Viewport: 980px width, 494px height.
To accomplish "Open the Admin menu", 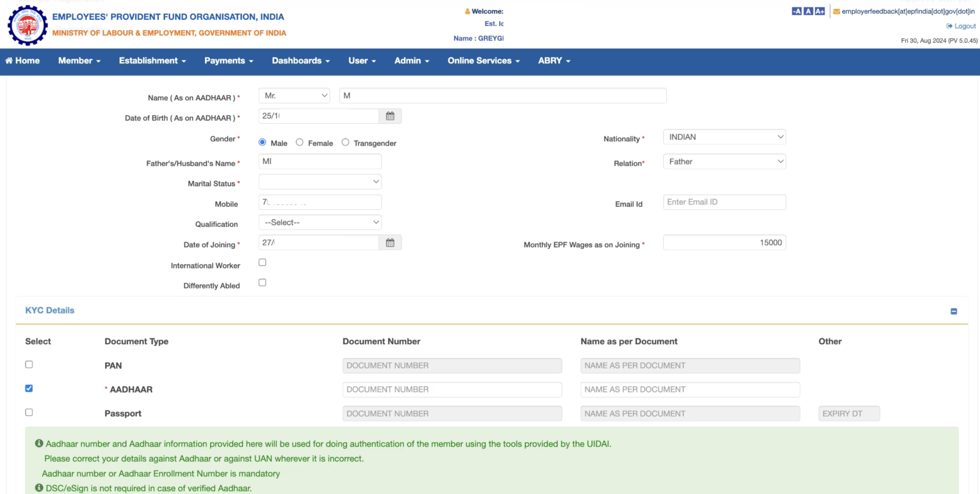I will 412,61.
